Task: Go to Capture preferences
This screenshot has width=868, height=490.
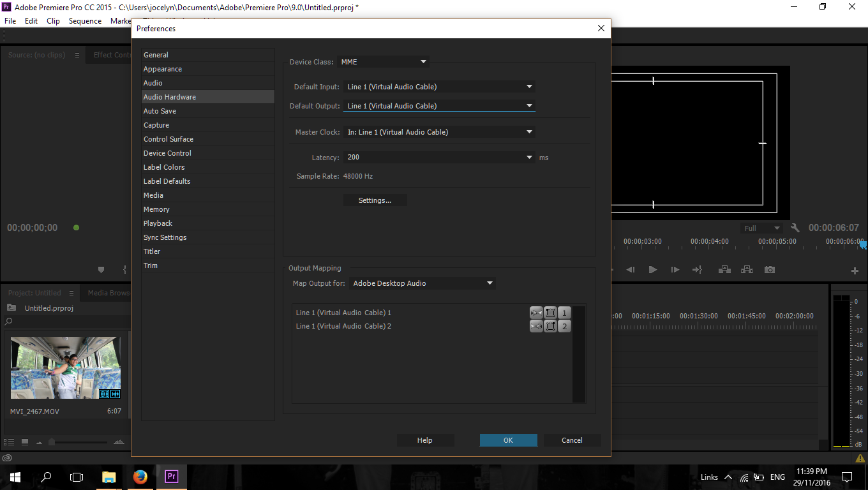Action: (208, 125)
